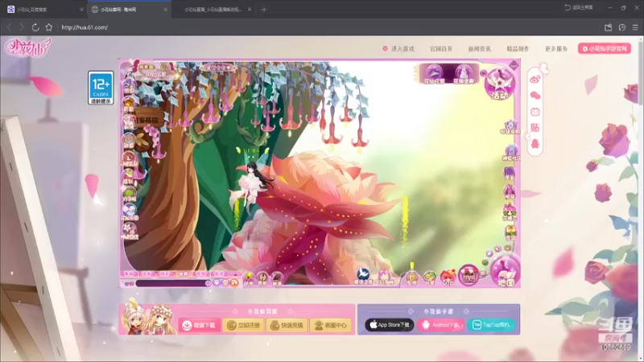Open the 活动 star orb in game

click(x=499, y=84)
